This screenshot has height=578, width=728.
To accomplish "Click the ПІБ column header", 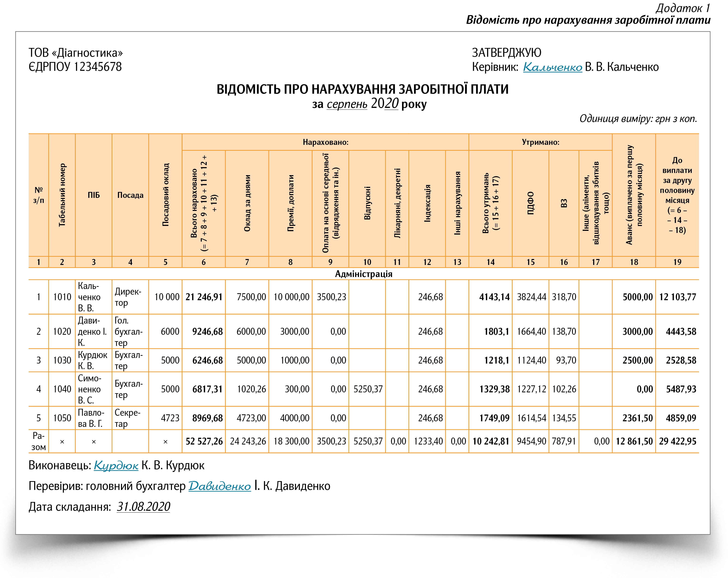I will pyautogui.click(x=94, y=195).
